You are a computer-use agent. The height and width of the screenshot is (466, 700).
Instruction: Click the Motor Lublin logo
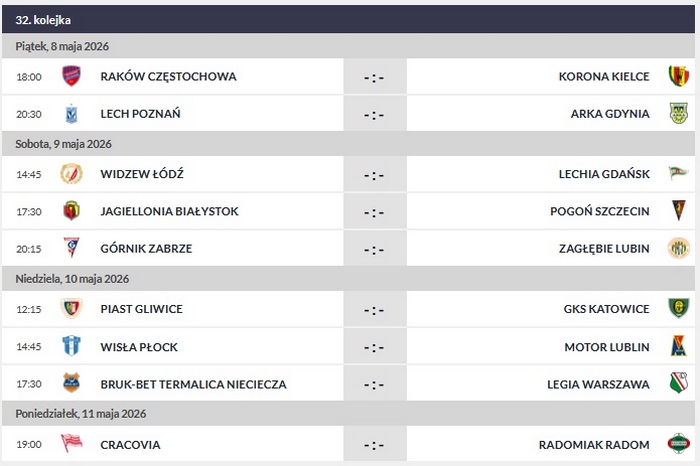coord(679,346)
